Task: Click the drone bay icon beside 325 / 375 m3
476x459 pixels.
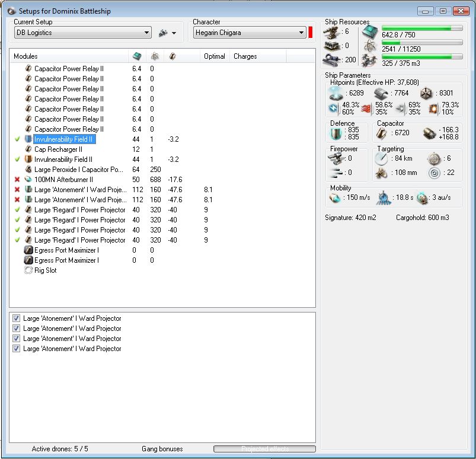Action: tap(369, 60)
